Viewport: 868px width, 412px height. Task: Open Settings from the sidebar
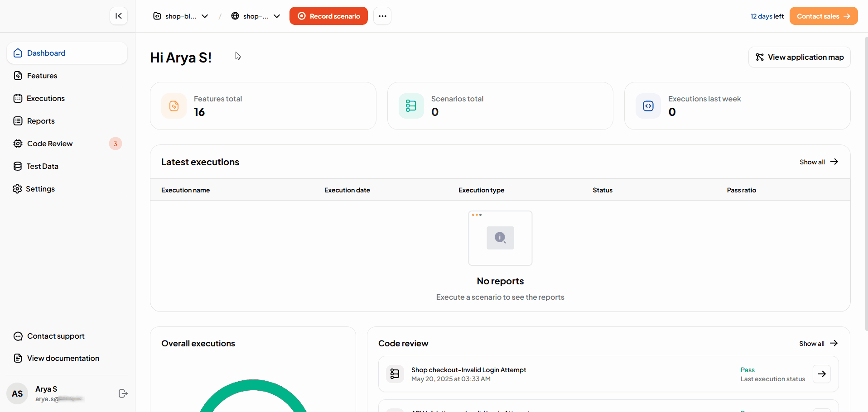coord(40,189)
